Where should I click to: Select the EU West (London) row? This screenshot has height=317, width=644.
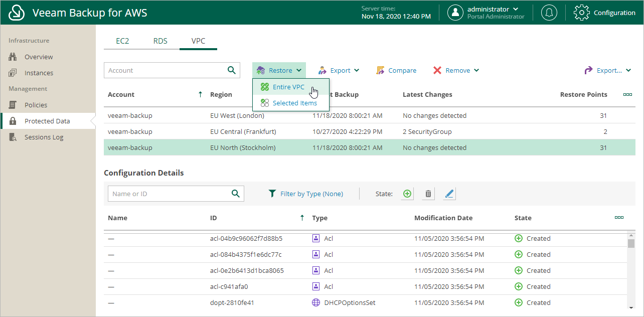point(370,115)
